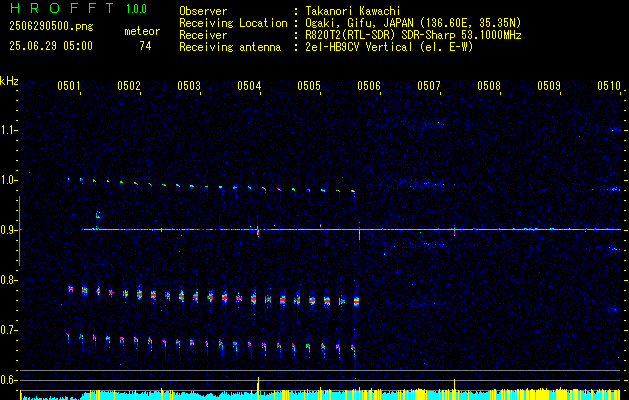Image resolution: width=629 pixels, height=400 pixels.
Task: Click the 1.1 kHz frequency label
Action: click(x=7, y=130)
